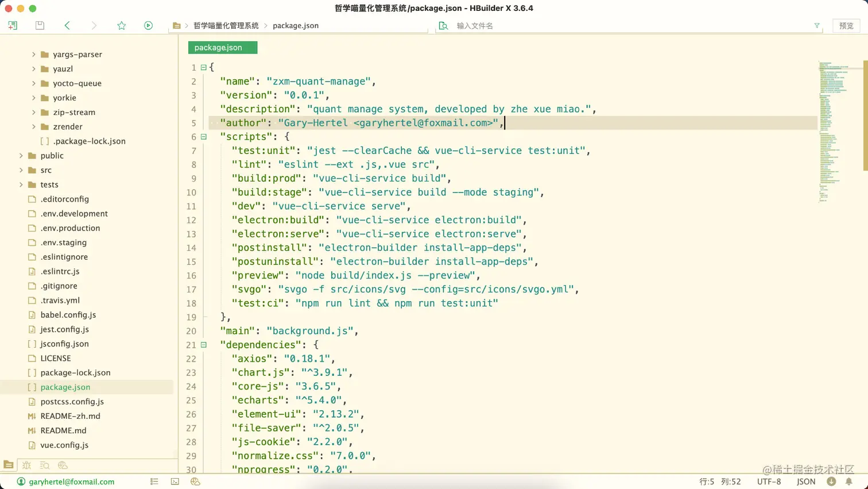This screenshot has height=489, width=868.
Task: Open the terminal icon in status bar
Action: pos(175,482)
